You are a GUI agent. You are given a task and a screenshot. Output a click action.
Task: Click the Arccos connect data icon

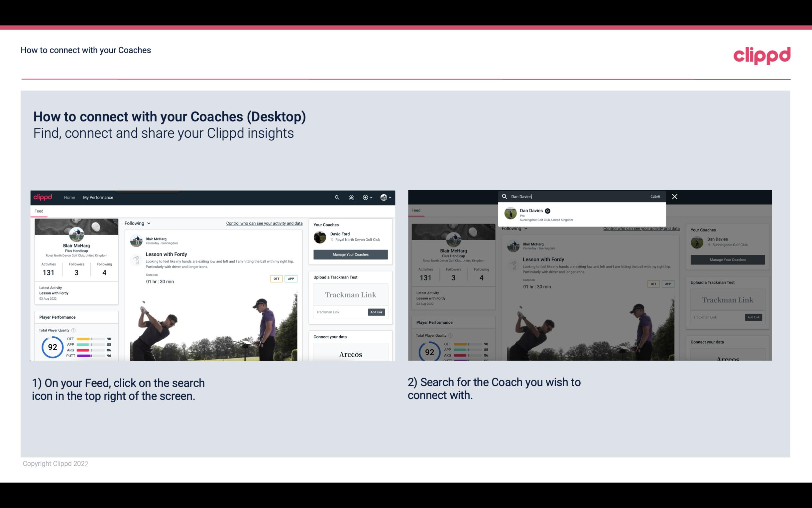350,354
